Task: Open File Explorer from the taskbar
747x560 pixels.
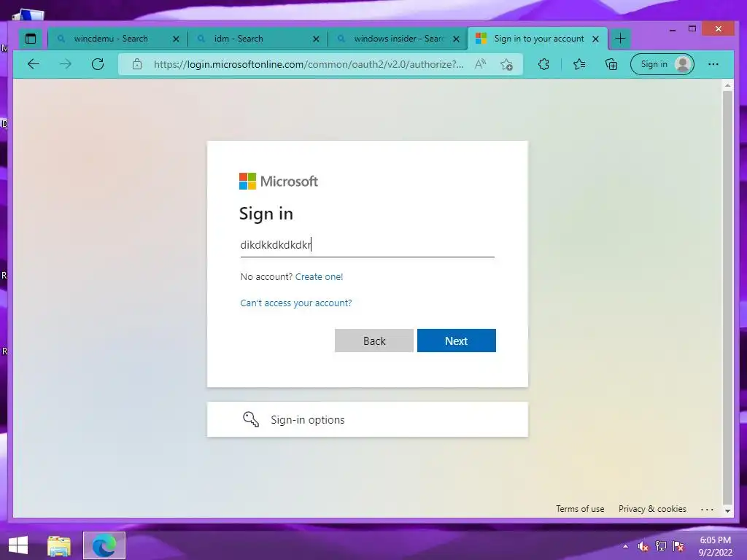Action: click(59, 545)
